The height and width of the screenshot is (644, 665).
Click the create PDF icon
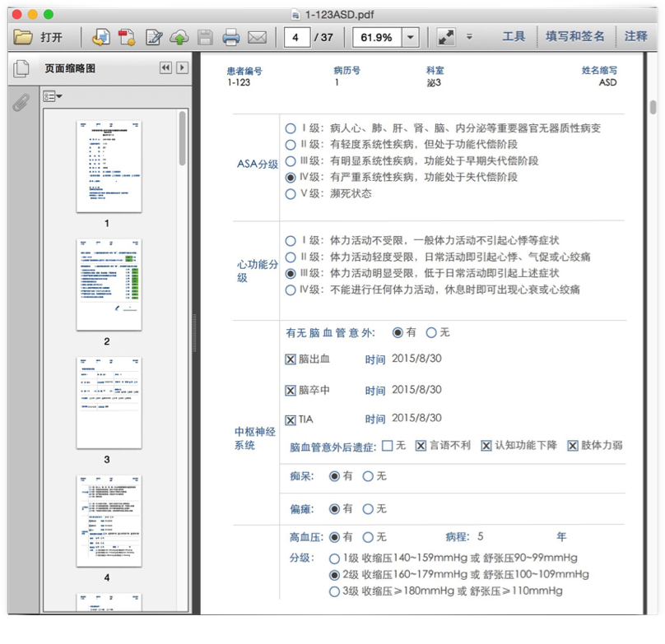click(x=127, y=37)
